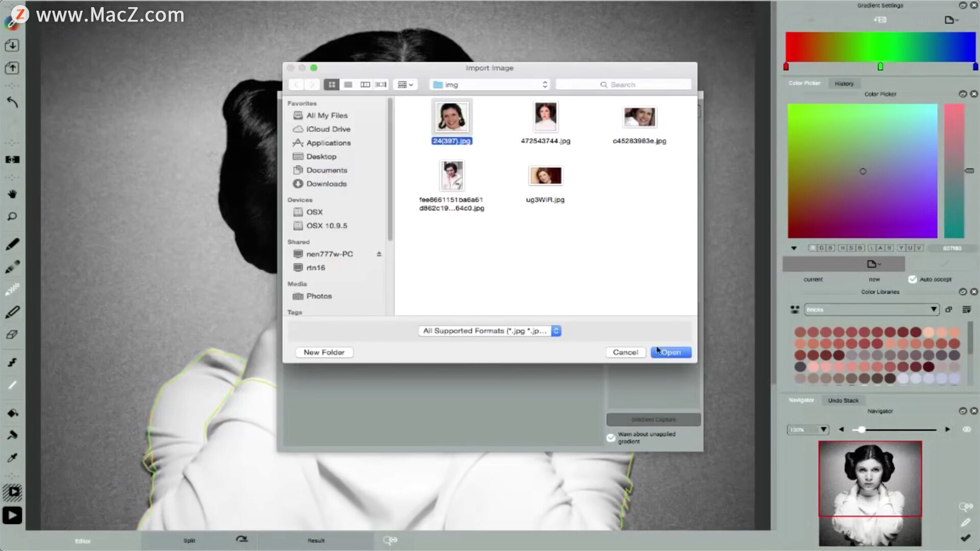The height and width of the screenshot is (551, 980).
Task: Click the solid black play button
Action: click(x=12, y=516)
